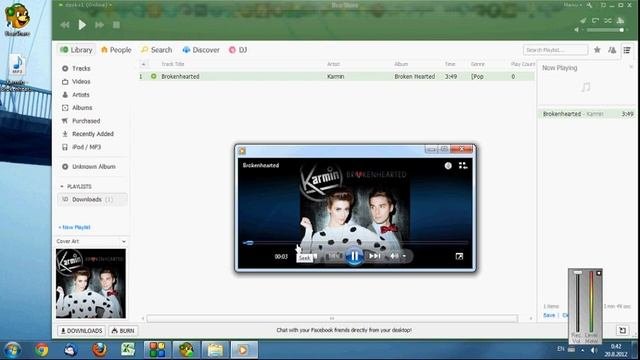This screenshot has width=640, height=360.
Task: Adjust the BearShare volume slider
Action: pos(605,30)
